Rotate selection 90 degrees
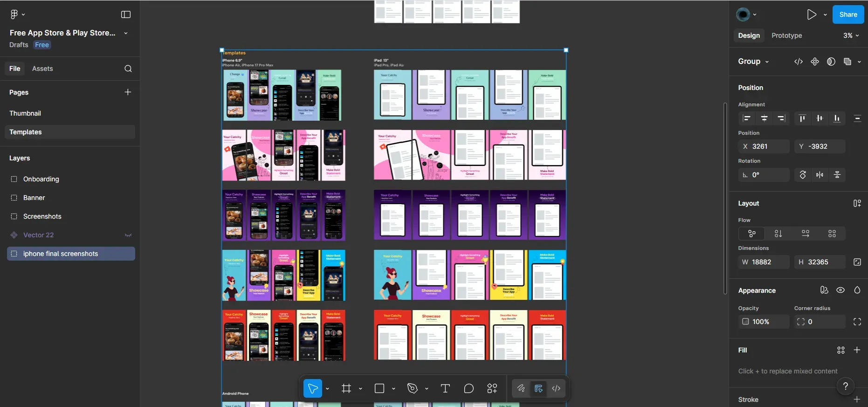 803,175
